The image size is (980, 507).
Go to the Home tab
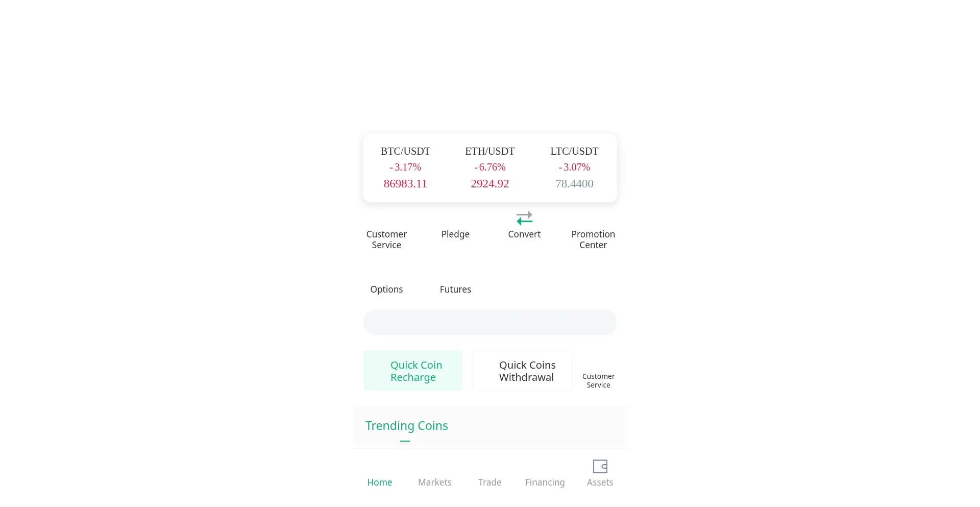380,482
